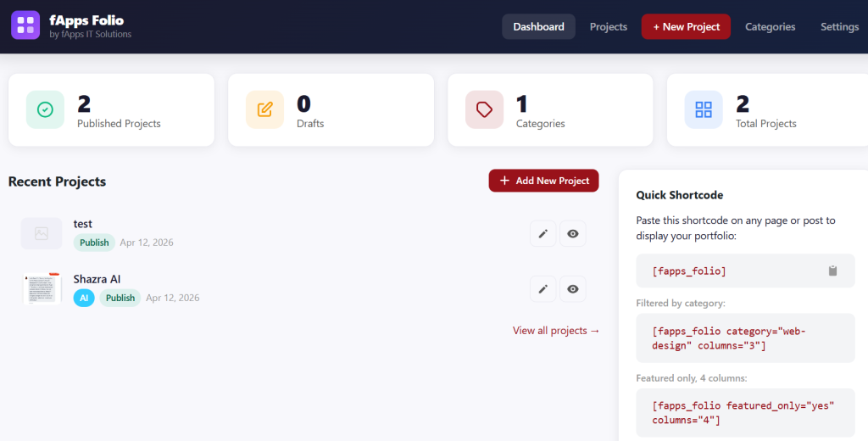
Task: Go to the Projects menu item
Action: click(609, 26)
